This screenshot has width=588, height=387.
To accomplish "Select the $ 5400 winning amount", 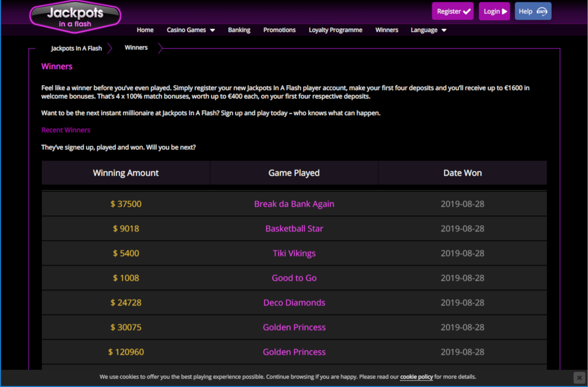I will (126, 254).
